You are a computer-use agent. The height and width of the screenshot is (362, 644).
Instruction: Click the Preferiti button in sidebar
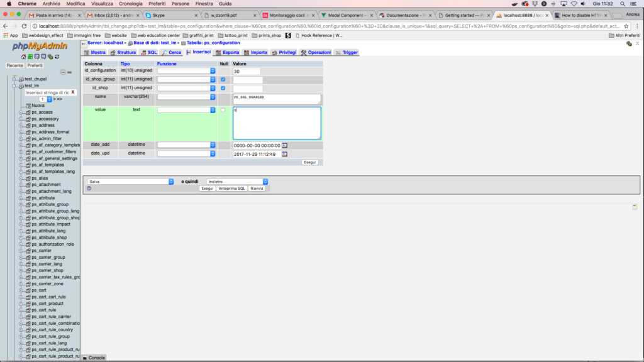[35, 65]
